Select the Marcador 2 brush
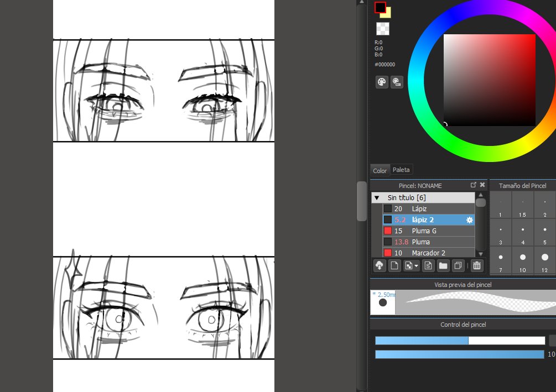The height and width of the screenshot is (392, 556). point(429,253)
